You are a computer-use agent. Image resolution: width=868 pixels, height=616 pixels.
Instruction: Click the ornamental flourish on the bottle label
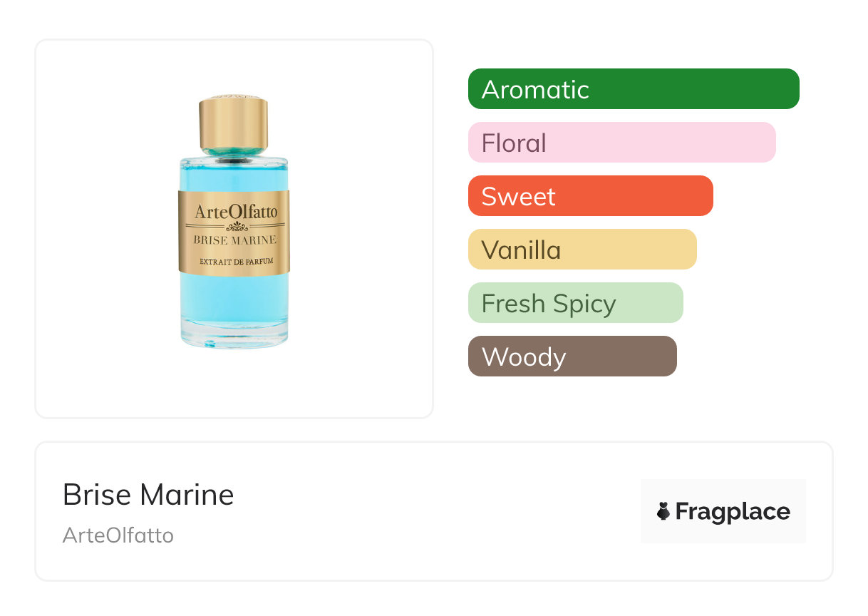coord(235,227)
